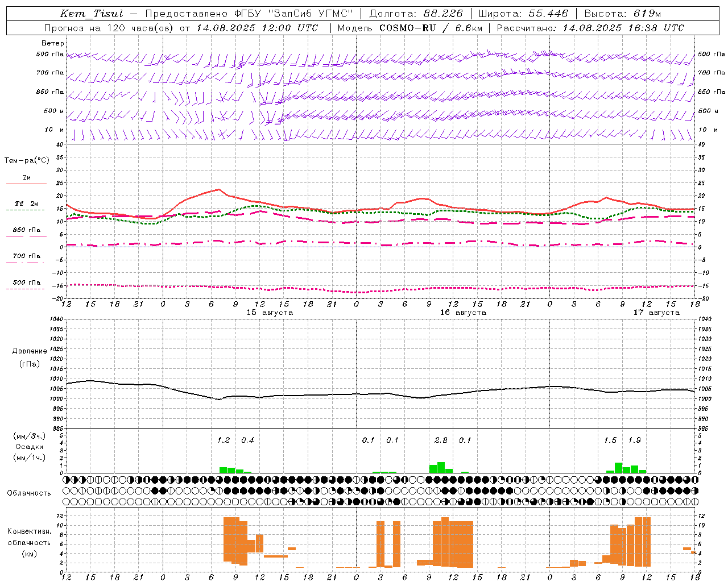Click the Облачность cloud cover label
Image resolution: width=728 pixels, height=582 pixels.
29,493
